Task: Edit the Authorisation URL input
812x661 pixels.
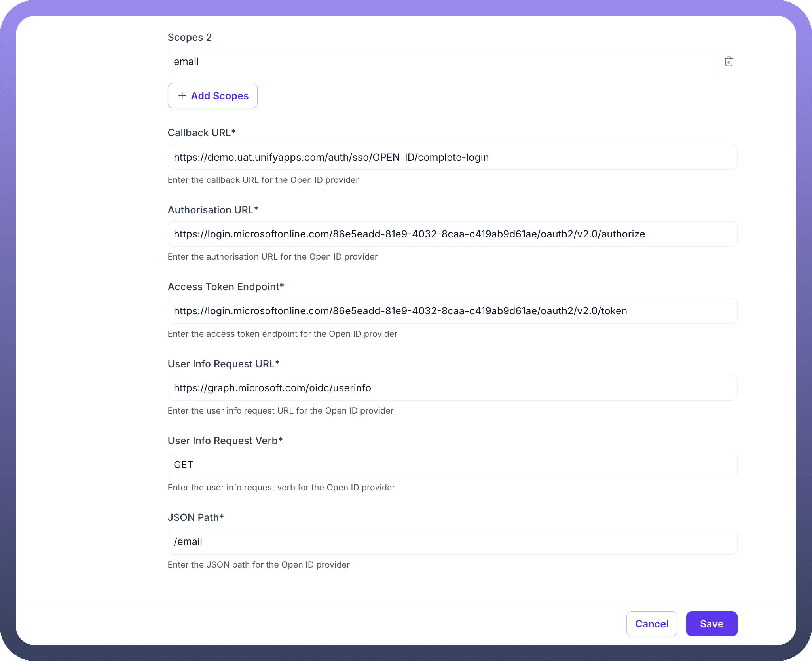Action: [452, 234]
